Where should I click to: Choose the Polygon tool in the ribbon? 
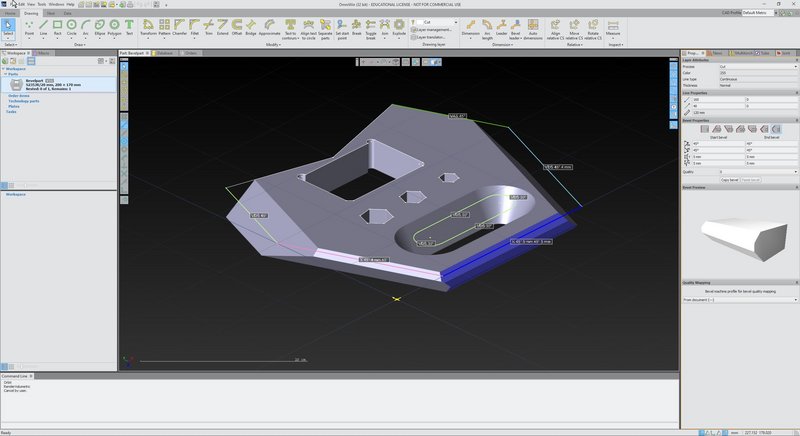114,26
